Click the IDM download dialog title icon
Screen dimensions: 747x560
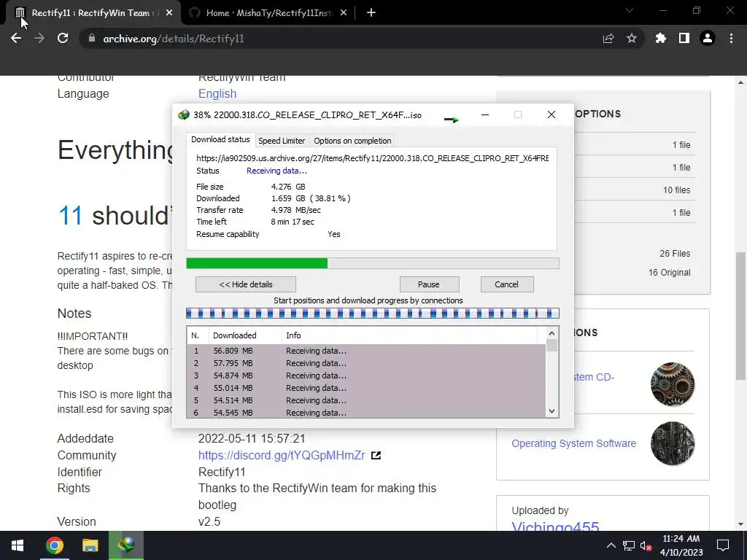[x=183, y=114]
